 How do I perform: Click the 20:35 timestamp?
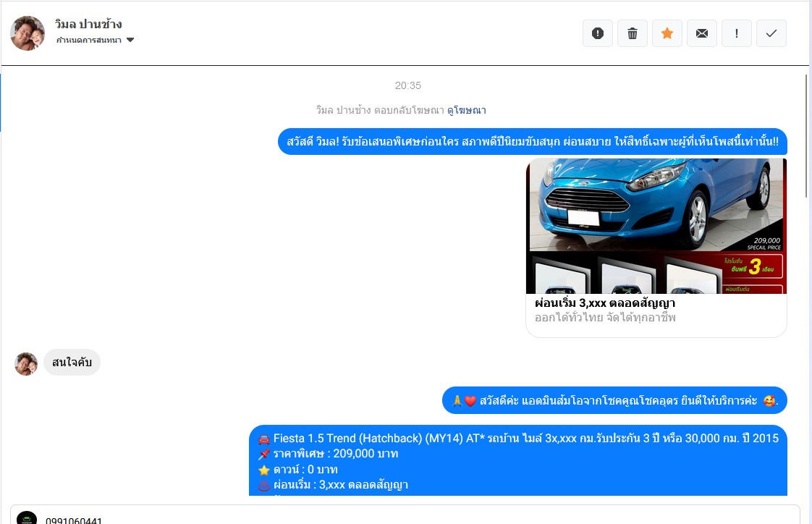point(408,85)
